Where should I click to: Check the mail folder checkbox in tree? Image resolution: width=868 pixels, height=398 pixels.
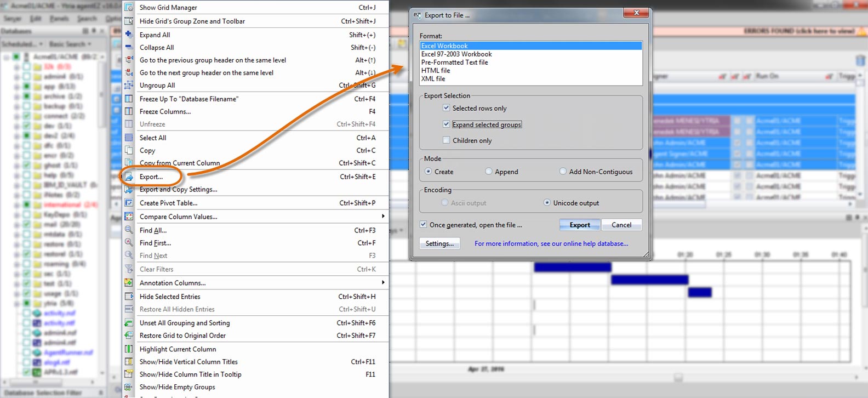tap(26, 224)
